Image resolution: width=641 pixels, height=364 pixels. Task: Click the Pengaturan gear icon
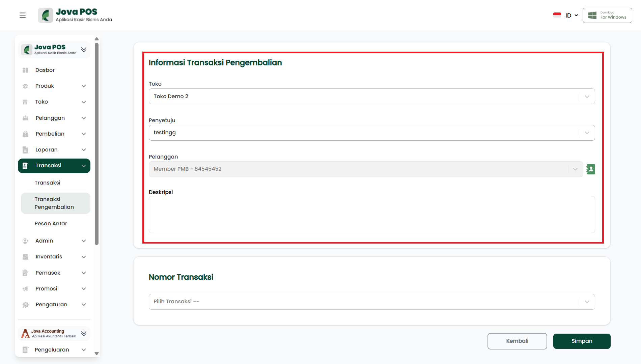click(25, 305)
